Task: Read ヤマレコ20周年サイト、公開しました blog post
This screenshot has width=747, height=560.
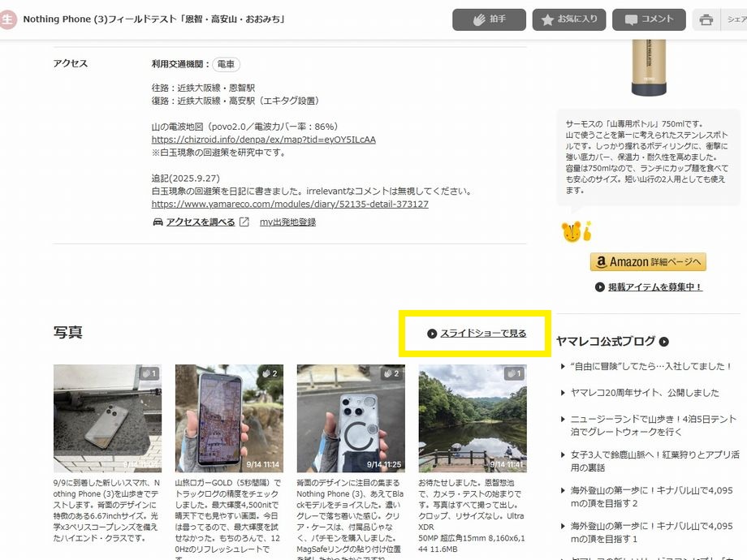Action: click(x=645, y=393)
